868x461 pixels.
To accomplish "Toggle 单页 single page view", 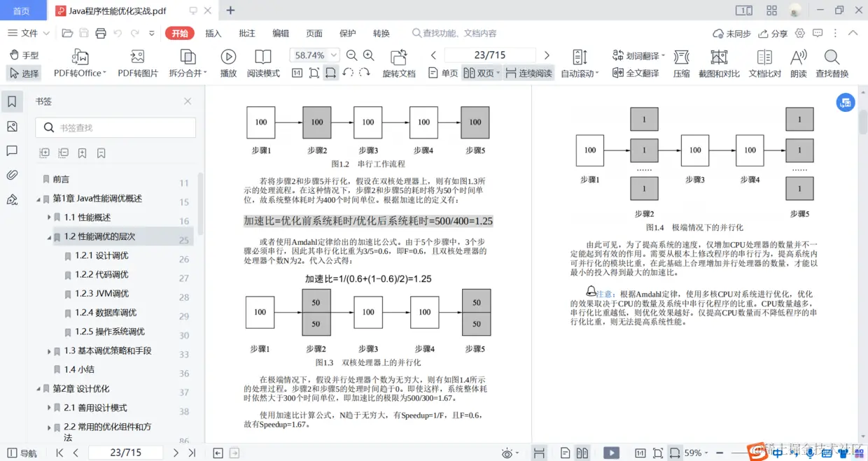I will coord(442,73).
